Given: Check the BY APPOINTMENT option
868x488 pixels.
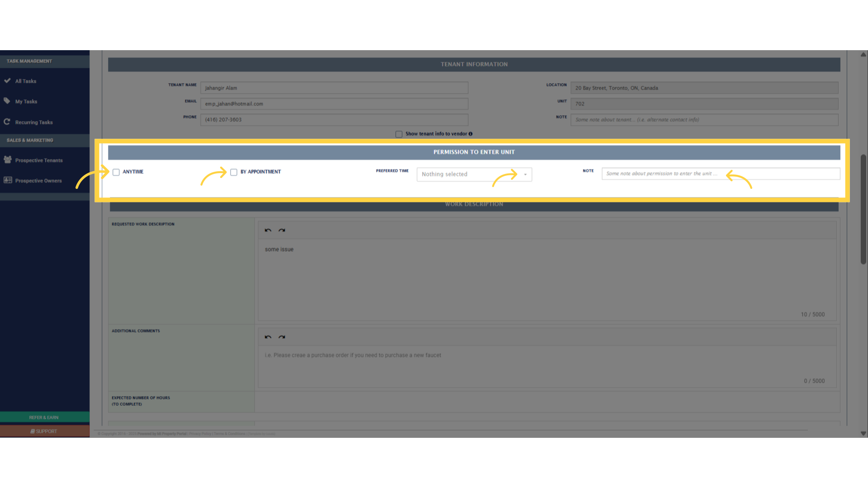Looking at the screenshot, I should pyautogui.click(x=233, y=172).
